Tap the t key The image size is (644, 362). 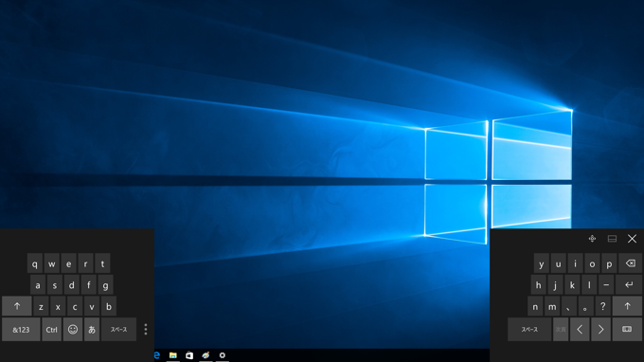[x=102, y=263]
